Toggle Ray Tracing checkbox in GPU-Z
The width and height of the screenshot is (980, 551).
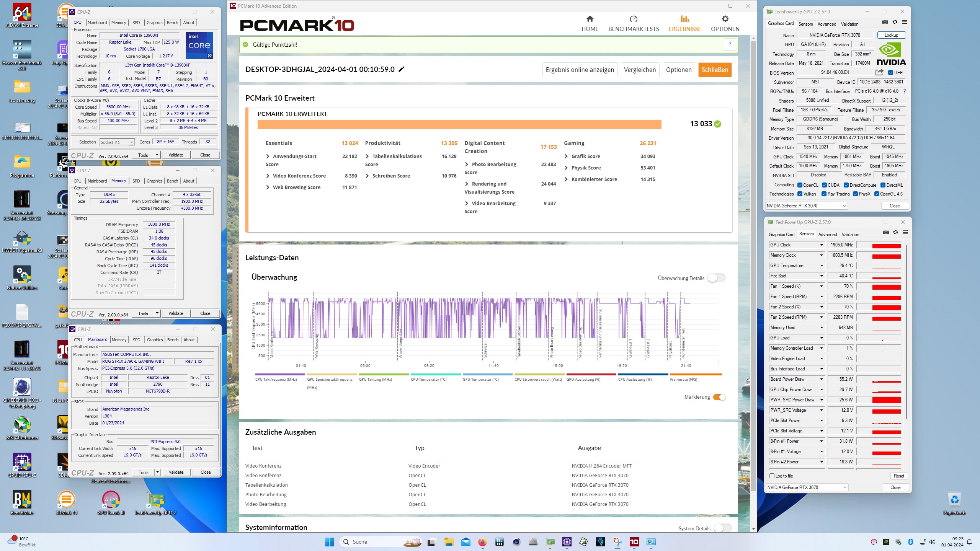tap(824, 194)
